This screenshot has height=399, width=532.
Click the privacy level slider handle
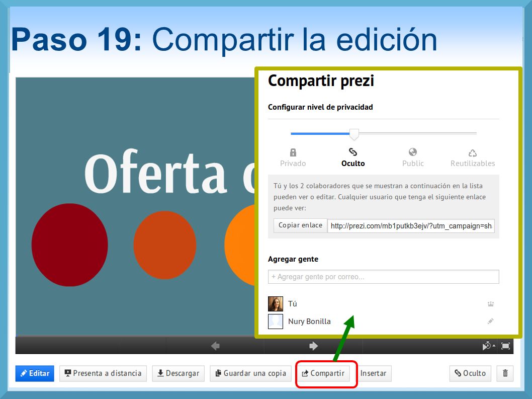point(354,134)
